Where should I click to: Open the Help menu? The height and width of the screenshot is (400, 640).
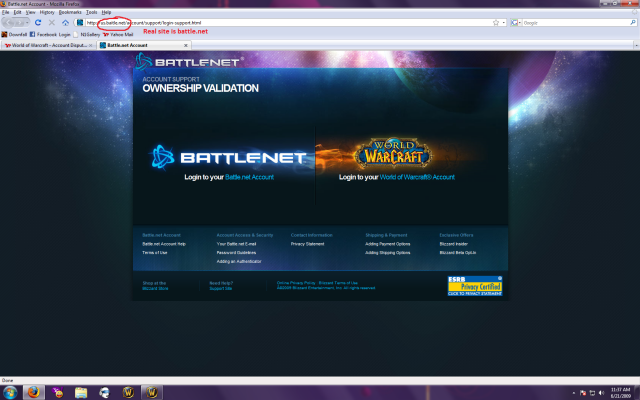(x=106, y=12)
